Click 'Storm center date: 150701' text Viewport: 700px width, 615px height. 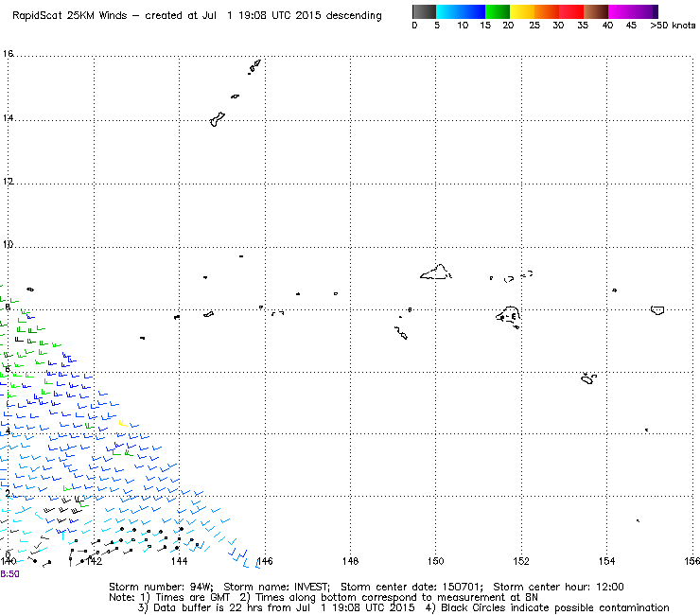coord(411,587)
